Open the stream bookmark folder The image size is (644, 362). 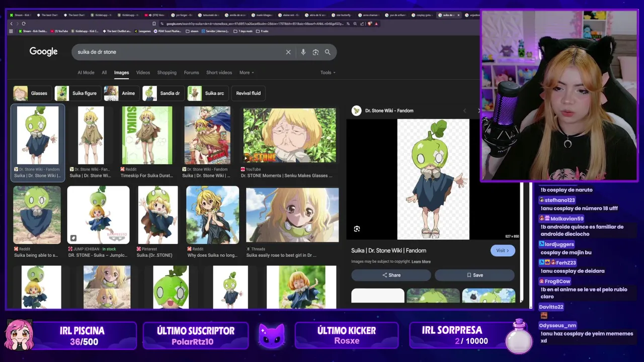coord(193,31)
